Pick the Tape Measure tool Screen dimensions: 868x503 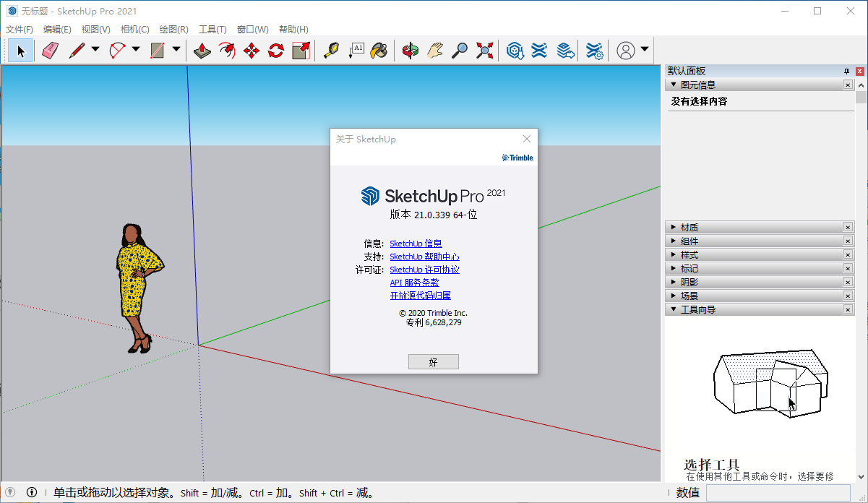pos(331,51)
